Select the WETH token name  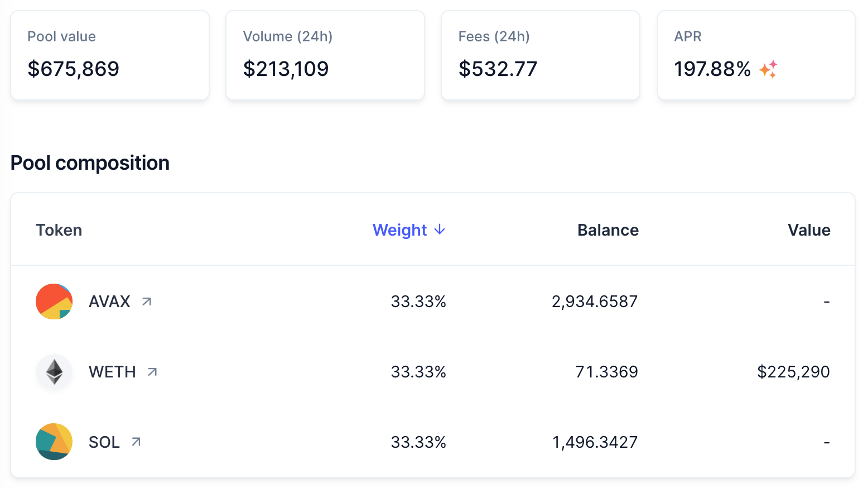(x=112, y=372)
